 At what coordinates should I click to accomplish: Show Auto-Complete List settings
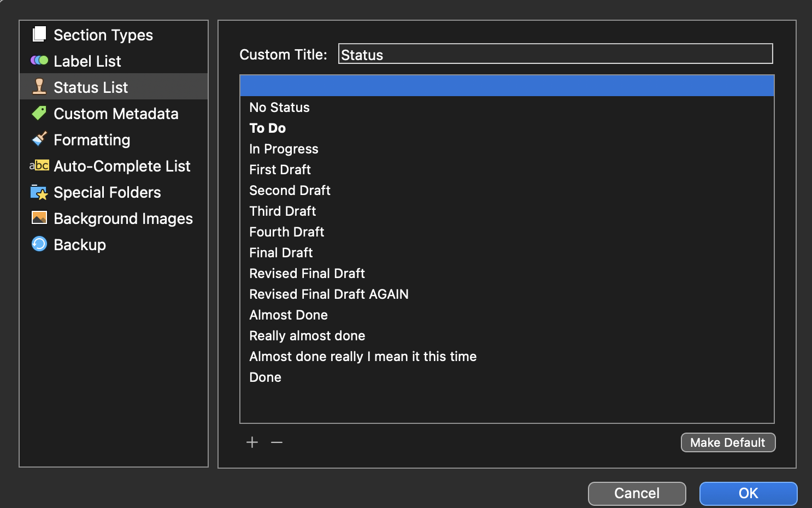tap(114, 166)
